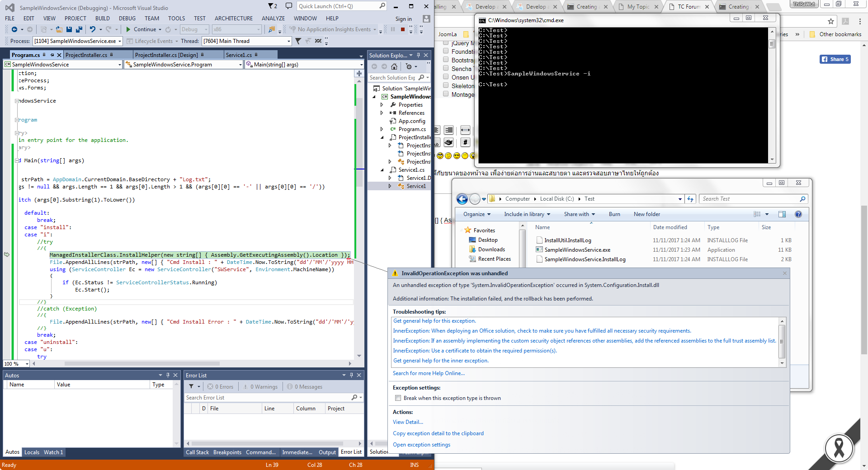Click the Save All toolbar icon
The image size is (868, 470).
[x=79, y=29]
